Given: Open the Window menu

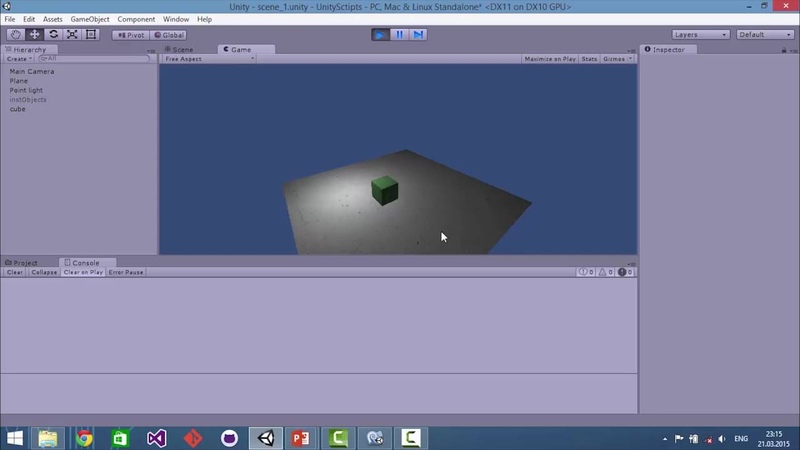Looking at the screenshot, I should click(x=176, y=19).
